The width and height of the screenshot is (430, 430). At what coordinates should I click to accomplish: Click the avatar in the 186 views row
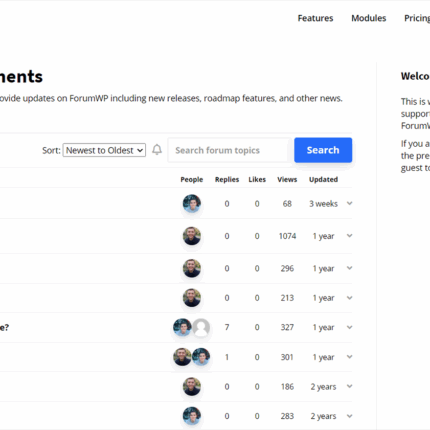point(192,386)
